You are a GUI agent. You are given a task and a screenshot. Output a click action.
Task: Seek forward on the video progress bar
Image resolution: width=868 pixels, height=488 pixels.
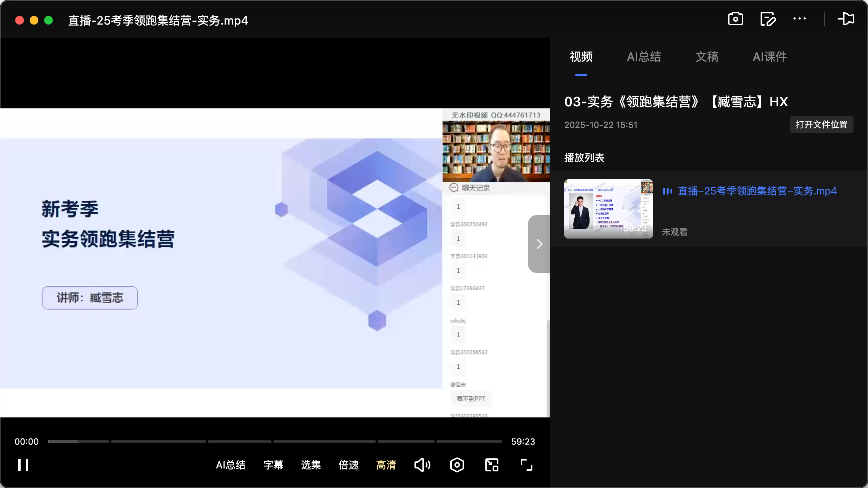tap(325, 441)
